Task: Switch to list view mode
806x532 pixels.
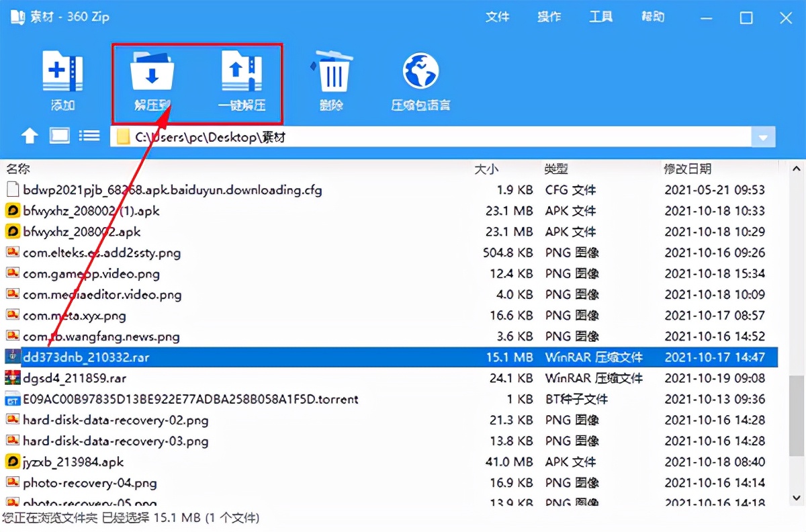Action: click(89, 135)
